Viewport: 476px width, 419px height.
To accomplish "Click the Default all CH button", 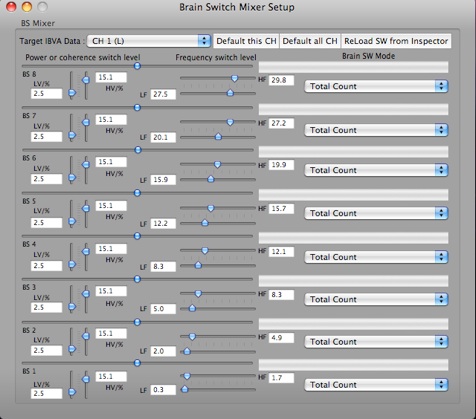I will point(310,41).
